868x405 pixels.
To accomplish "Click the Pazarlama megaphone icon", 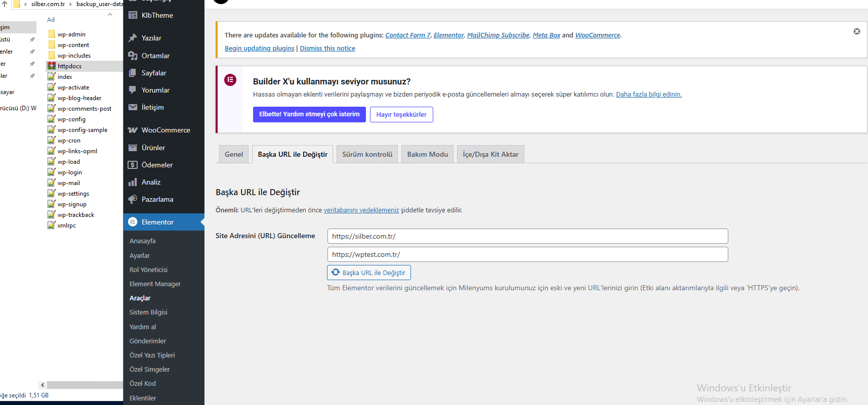I will tap(133, 199).
